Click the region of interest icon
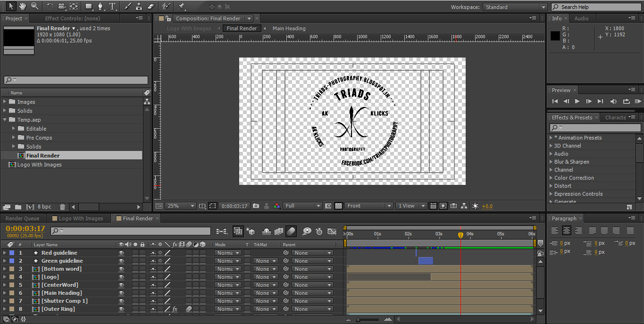Screen dimensions: 644x324 point(329,206)
